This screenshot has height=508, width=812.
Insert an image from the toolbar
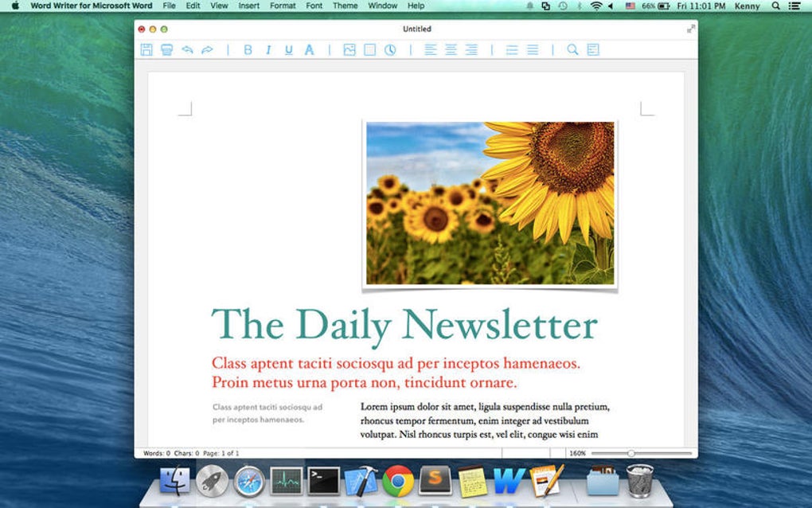pos(349,49)
